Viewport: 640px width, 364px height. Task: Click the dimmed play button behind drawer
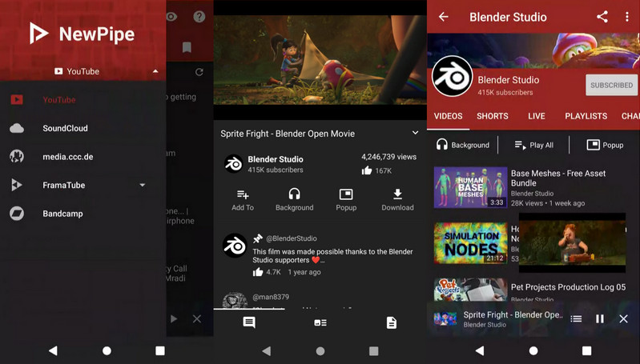(x=174, y=318)
